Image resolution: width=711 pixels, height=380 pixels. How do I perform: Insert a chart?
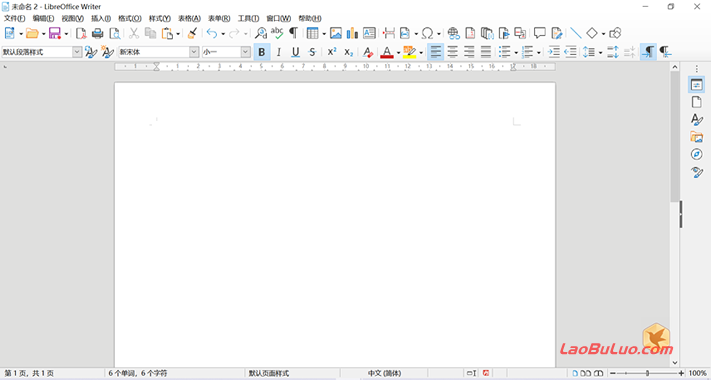pos(352,33)
